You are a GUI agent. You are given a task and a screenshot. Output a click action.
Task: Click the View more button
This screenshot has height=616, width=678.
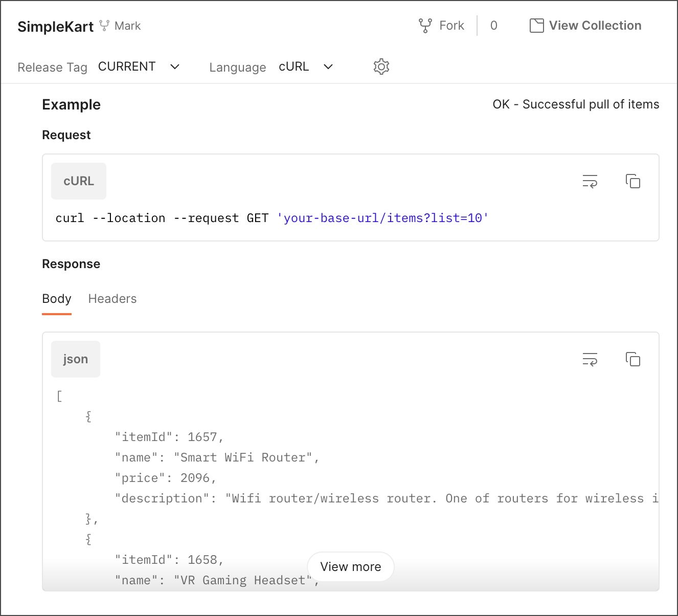pyautogui.click(x=351, y=566)
